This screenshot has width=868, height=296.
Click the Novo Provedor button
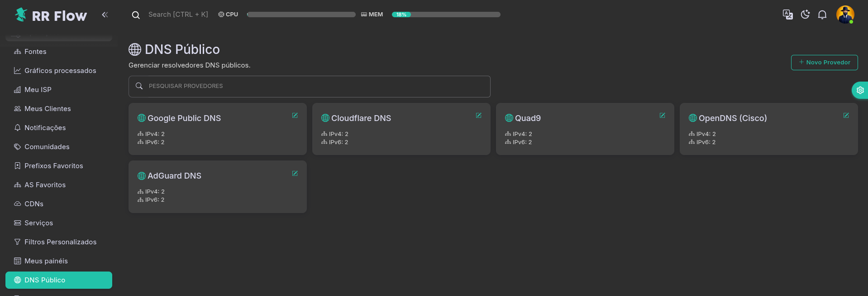[x=824, y=63]
